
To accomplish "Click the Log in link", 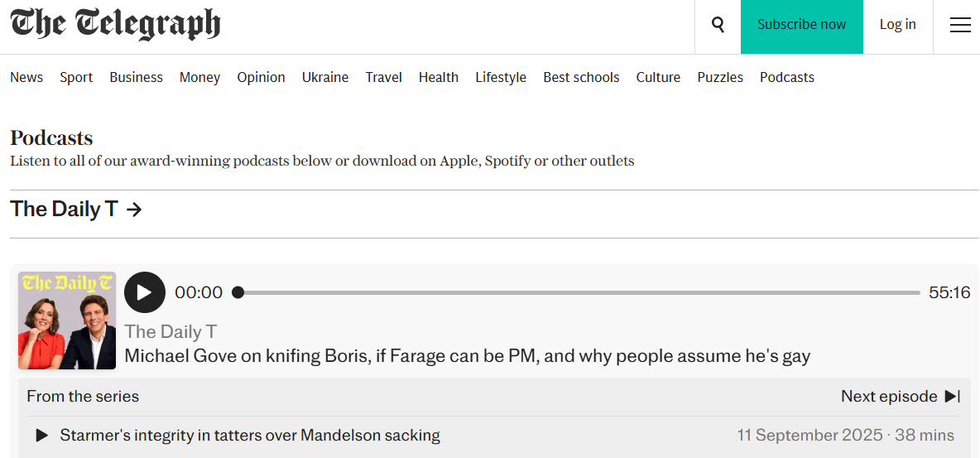I will (897, 25).
